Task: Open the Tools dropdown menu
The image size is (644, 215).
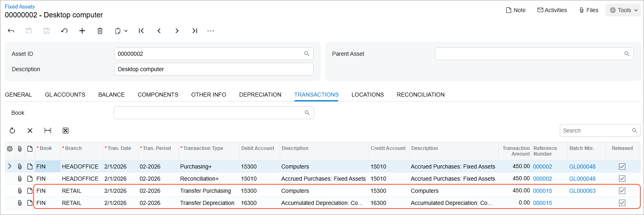Action: pos(623,10)
